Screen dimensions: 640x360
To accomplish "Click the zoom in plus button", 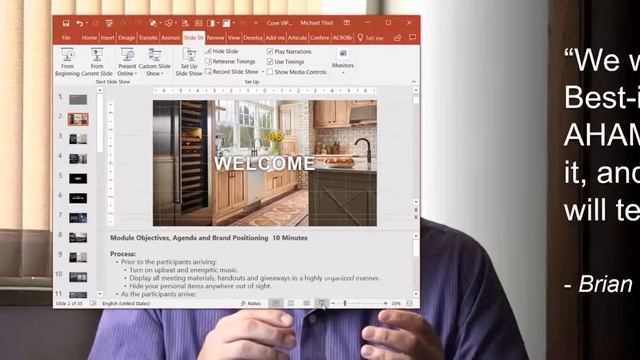I will click(385, 304).
